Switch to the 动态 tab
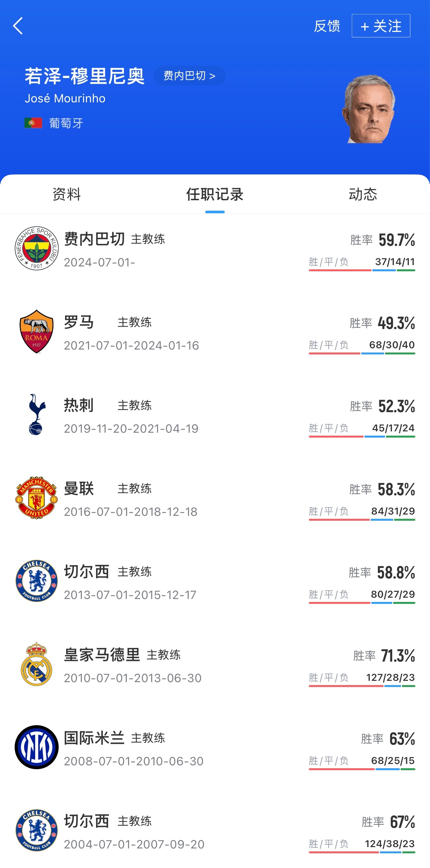This screenshot has height=868, width=430. click(x=363, y=194)
